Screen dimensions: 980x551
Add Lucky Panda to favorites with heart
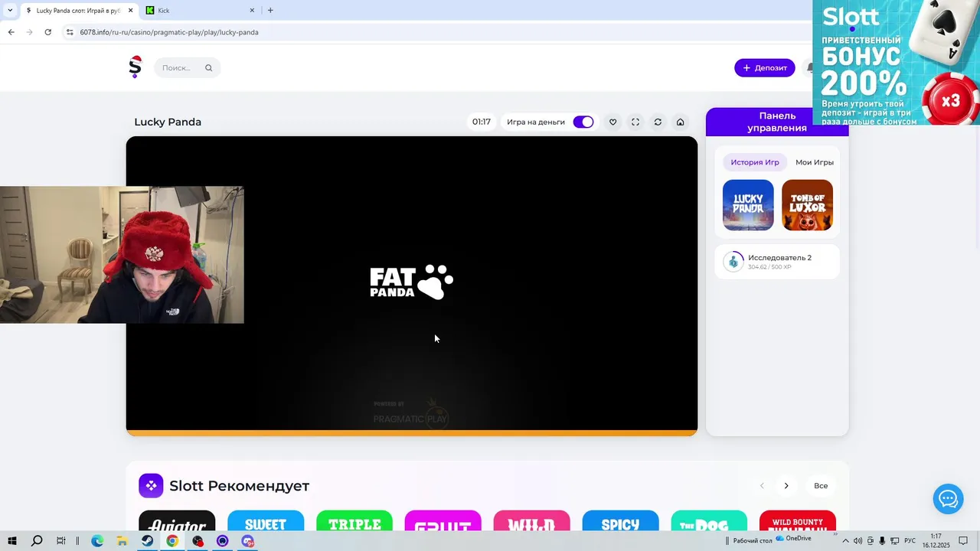[x=612, y=122]
